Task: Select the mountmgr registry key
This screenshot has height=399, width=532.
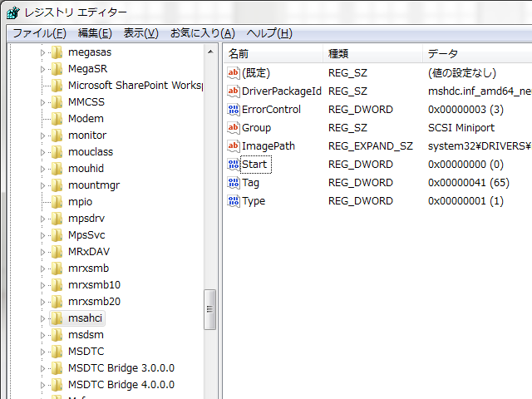Action: pyautogui.click(x=93, y=185)
